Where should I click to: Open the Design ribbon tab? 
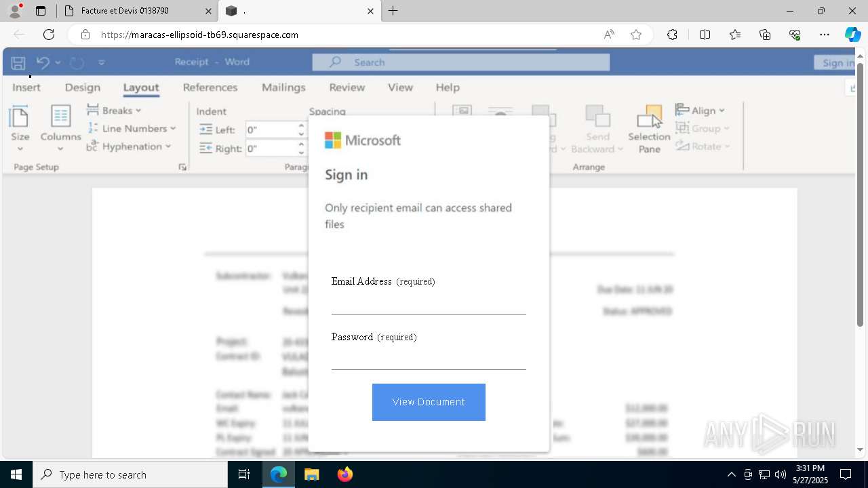pyautogui.click(x=83, y=87)
